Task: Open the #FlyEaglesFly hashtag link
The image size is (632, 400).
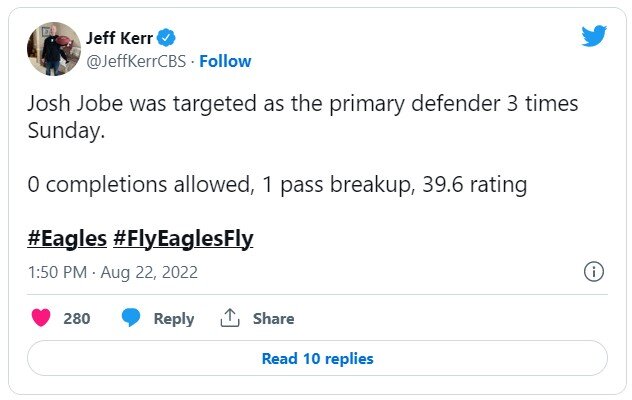Action: click(x=183, y=239)
